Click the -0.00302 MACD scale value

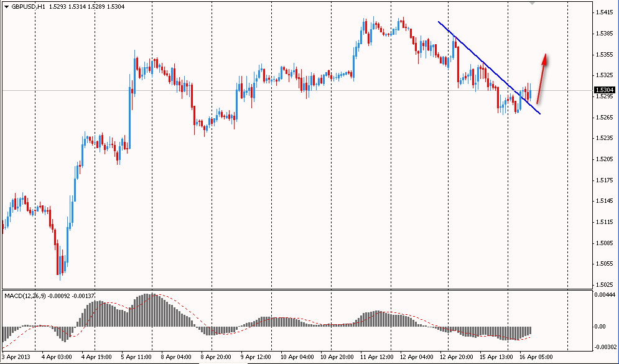[605, 347]
